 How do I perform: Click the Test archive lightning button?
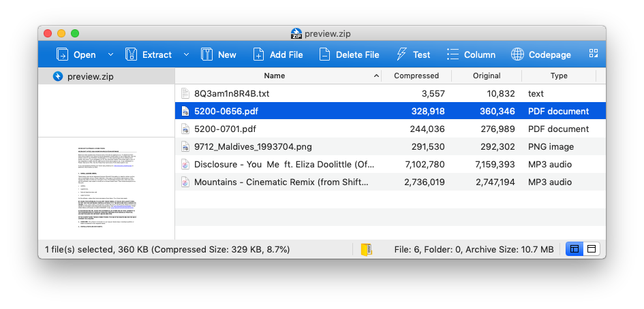coord(413,54)
